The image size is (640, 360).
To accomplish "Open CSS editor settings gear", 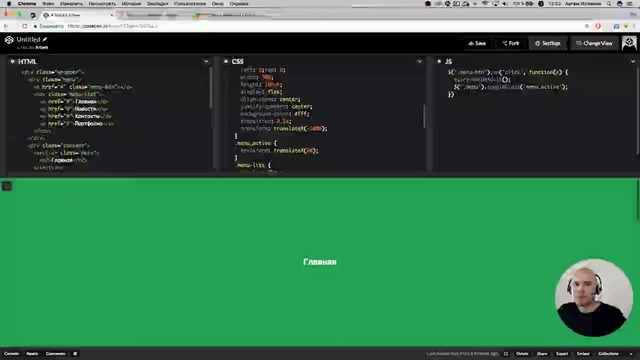I will pos(226,62).
